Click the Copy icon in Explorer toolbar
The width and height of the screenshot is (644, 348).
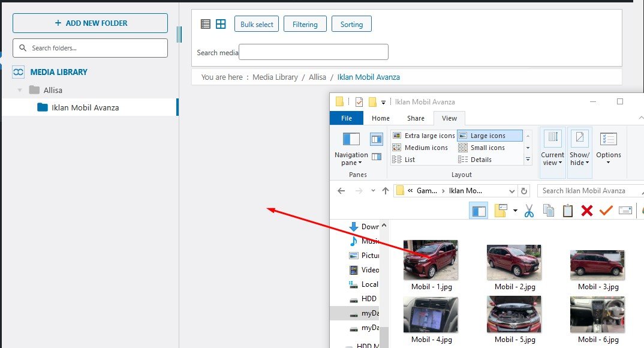coord(548,211)
